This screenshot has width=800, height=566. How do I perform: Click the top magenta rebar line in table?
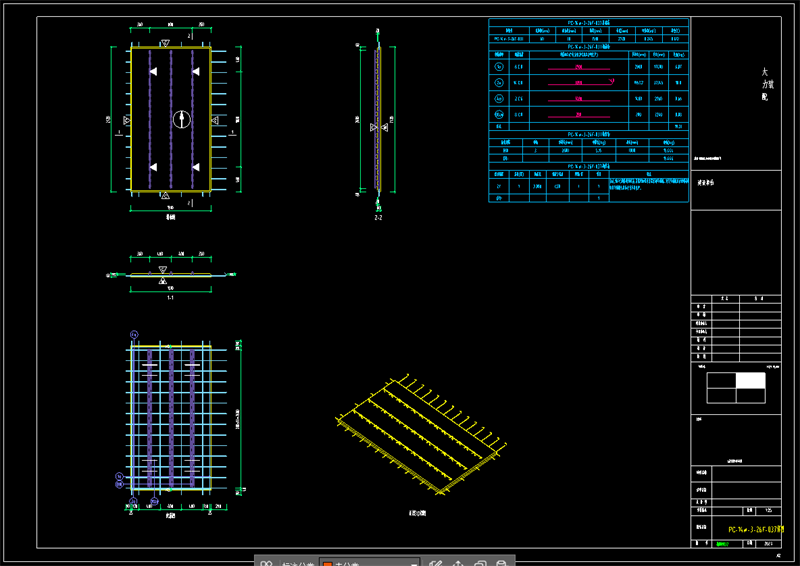point(579,68)
